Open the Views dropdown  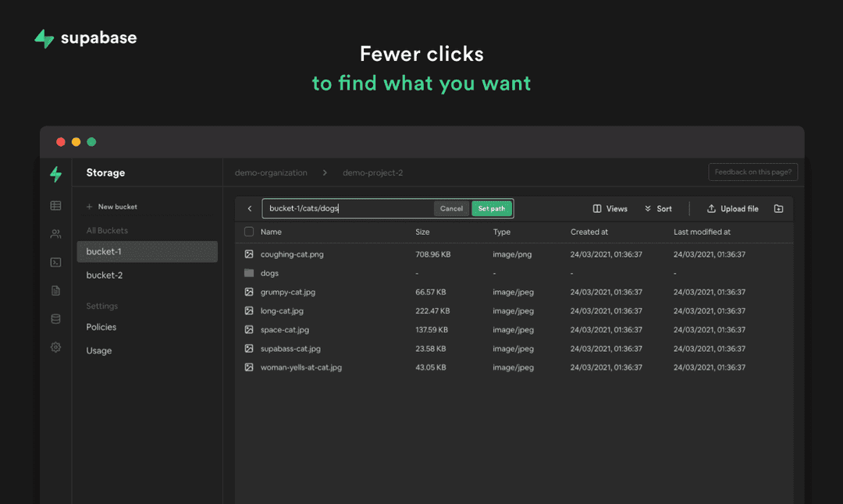click(x=610, y=209)
